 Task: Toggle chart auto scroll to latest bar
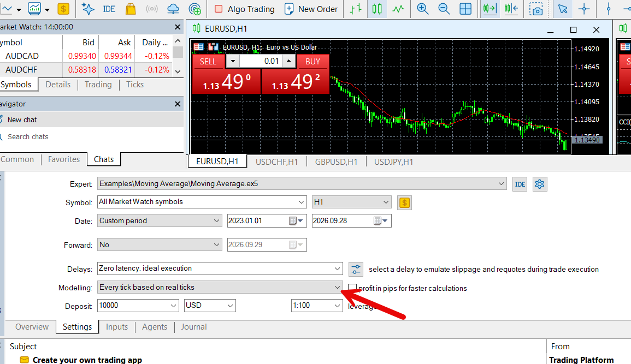click(x=490, y=9)
